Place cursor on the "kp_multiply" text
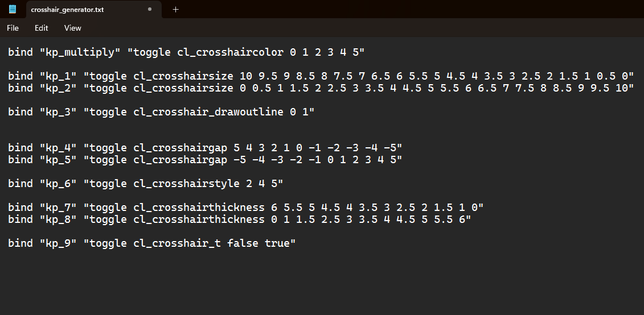644x315 pixels. click(80, 52)
